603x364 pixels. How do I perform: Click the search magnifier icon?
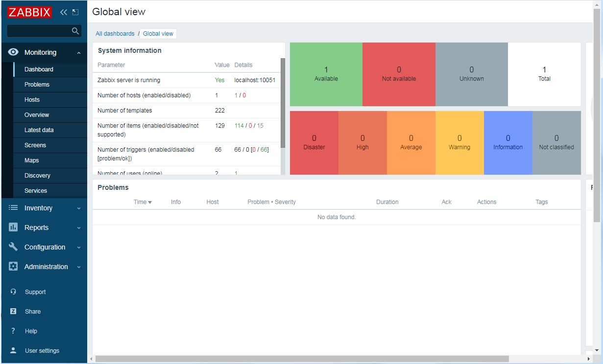[75, 31]
